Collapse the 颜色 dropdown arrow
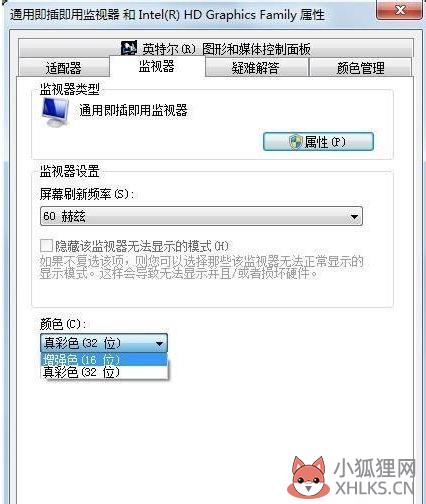 pyautogui.click(x=159, y=343)
